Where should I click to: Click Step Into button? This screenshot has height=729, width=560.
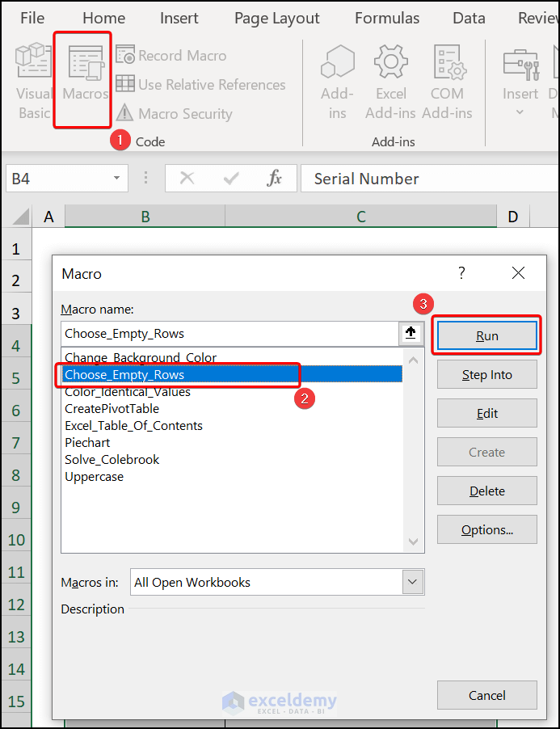coord(486,375)
